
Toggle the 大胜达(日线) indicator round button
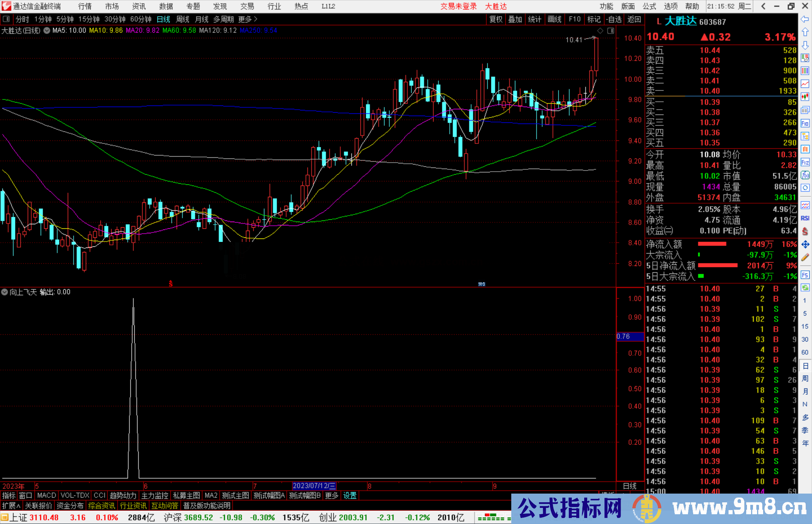(47, 31)
